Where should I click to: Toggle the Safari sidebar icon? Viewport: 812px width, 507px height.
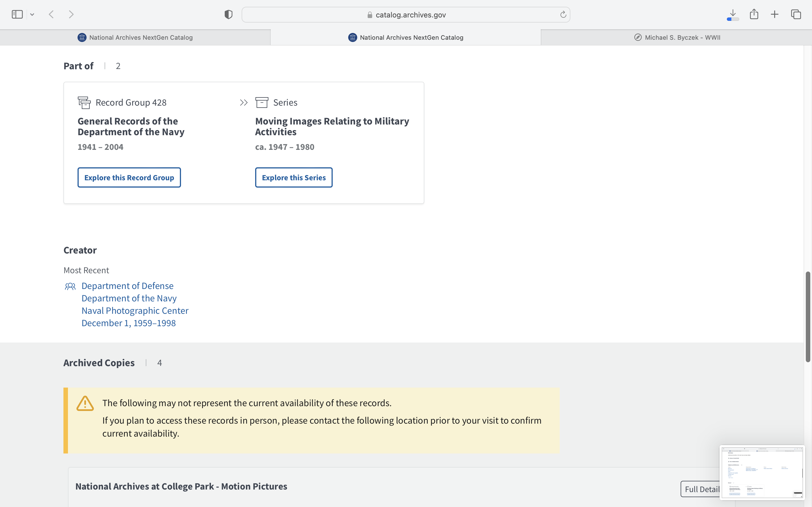coord(17,14)
